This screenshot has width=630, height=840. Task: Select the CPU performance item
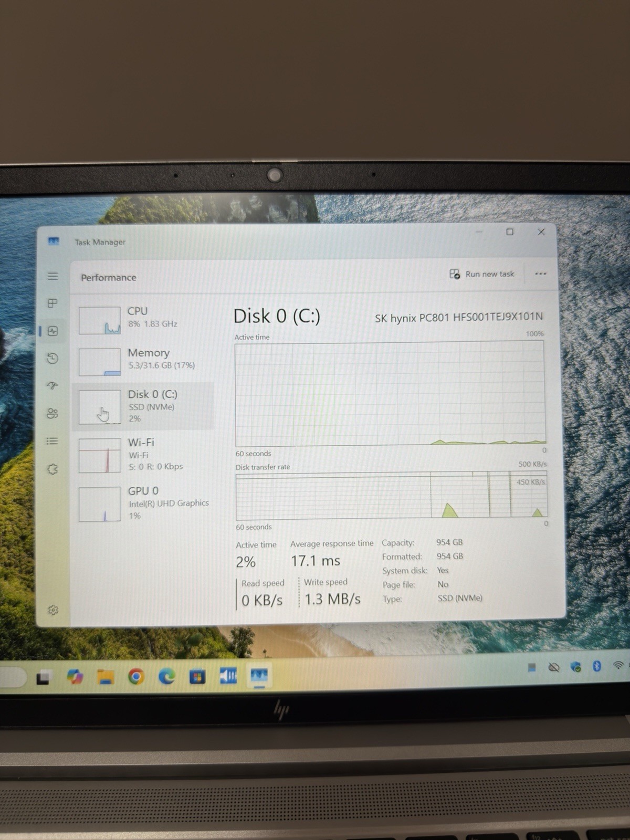144,319
